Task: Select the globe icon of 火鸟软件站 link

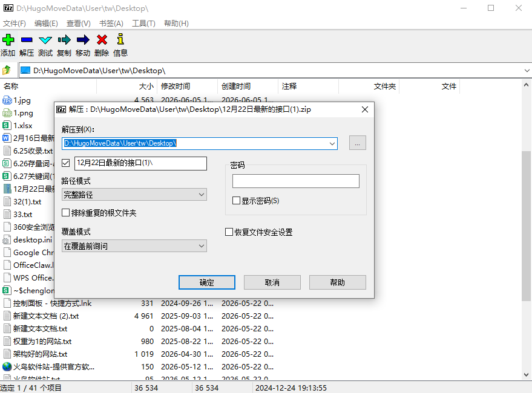Action: coord(7,366)
